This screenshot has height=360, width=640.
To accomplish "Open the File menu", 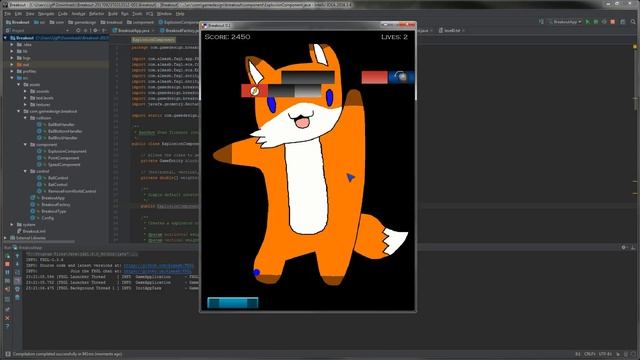I will pyautogui.click(x=7, y=13).
